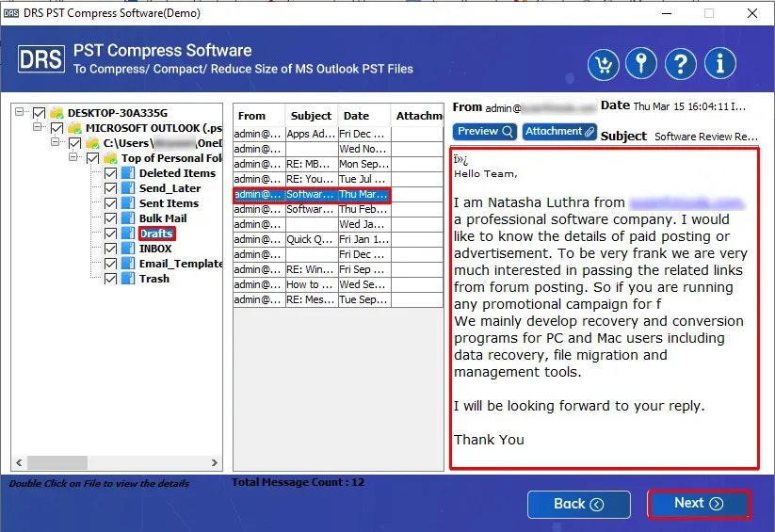Viewport: 775px width, 532px height.
Task: Click the INBOX folder icon
Action: tap(128, 249)
